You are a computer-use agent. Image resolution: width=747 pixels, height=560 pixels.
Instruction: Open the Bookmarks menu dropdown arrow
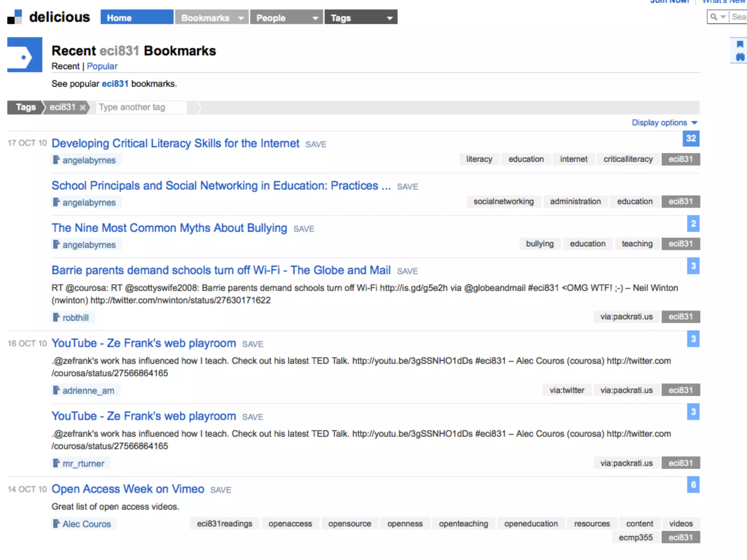click(x=241, y=18)
